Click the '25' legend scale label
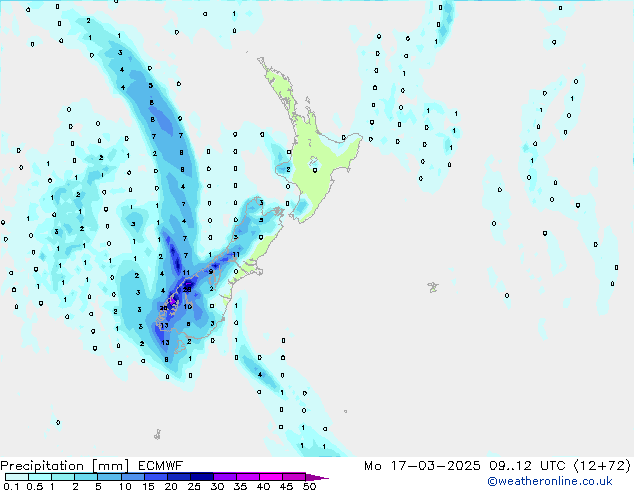This screenshot has height=490, width=634. tap(194, 486)
